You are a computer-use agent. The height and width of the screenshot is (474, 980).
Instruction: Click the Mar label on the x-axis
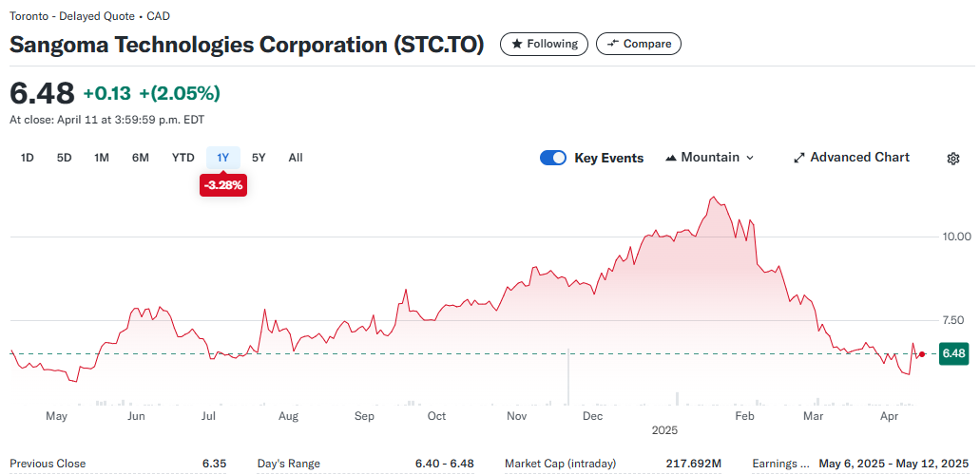tap(813, 416)
